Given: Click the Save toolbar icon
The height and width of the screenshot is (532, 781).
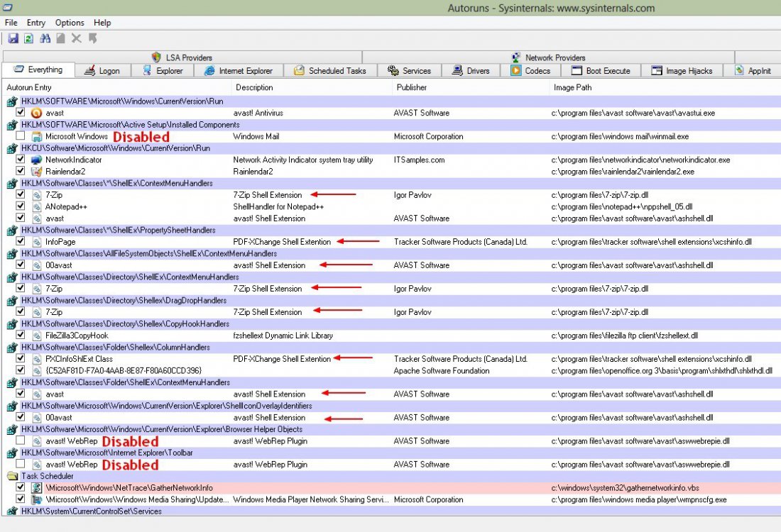Looking at the screenshot, I should [13, 38].
